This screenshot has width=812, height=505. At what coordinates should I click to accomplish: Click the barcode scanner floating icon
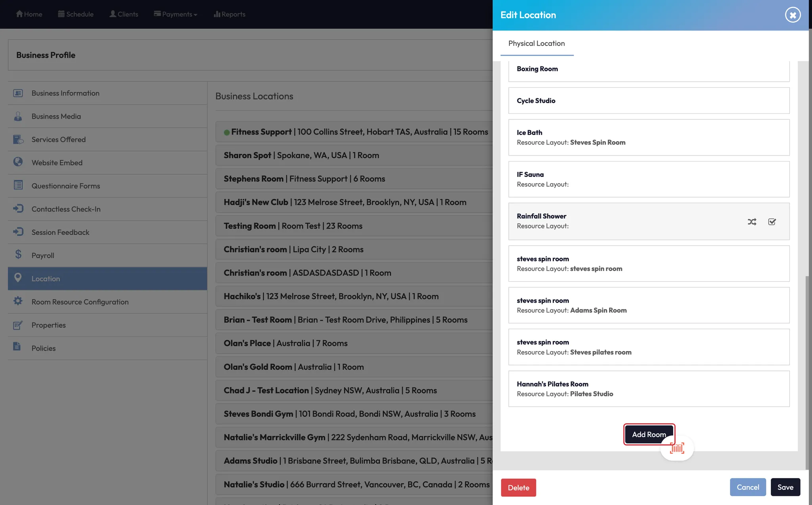click(x=677, y=448)
